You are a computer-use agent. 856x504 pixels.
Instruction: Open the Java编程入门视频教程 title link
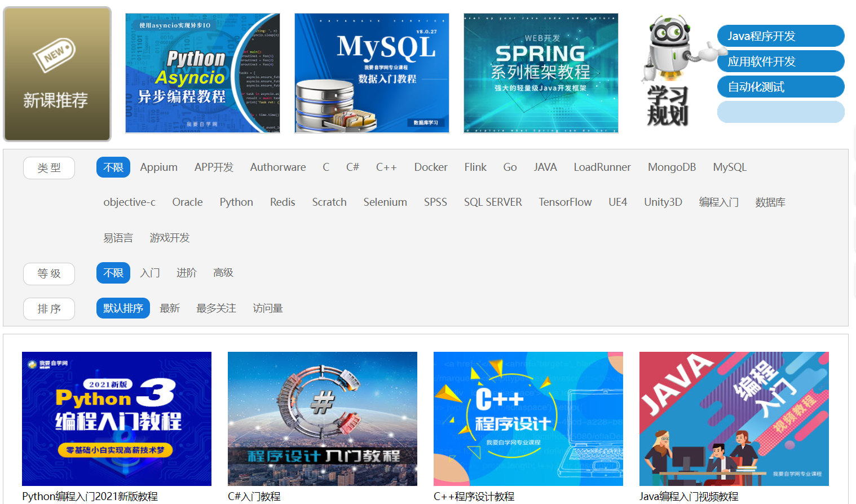point(689,497)
